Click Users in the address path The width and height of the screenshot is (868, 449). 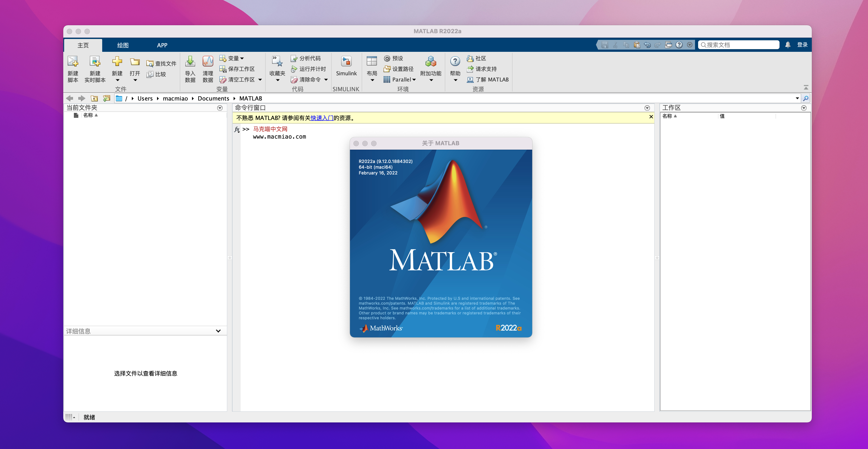[145, 99]
